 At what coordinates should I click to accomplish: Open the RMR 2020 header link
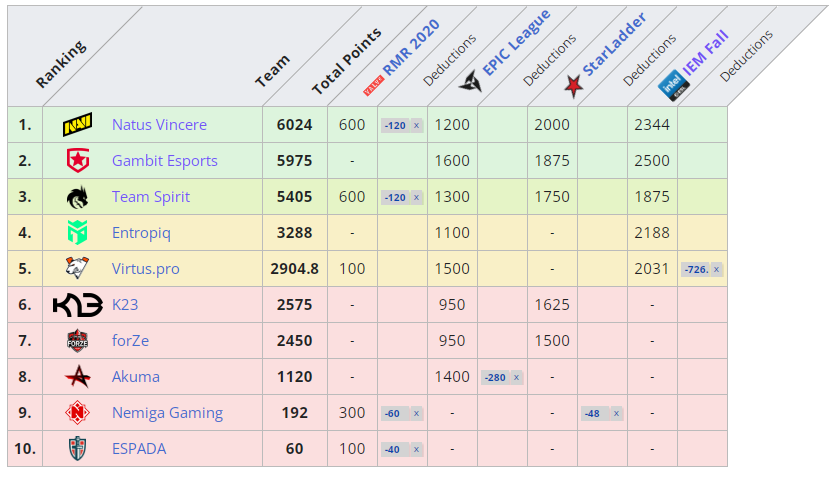point(410,45)
